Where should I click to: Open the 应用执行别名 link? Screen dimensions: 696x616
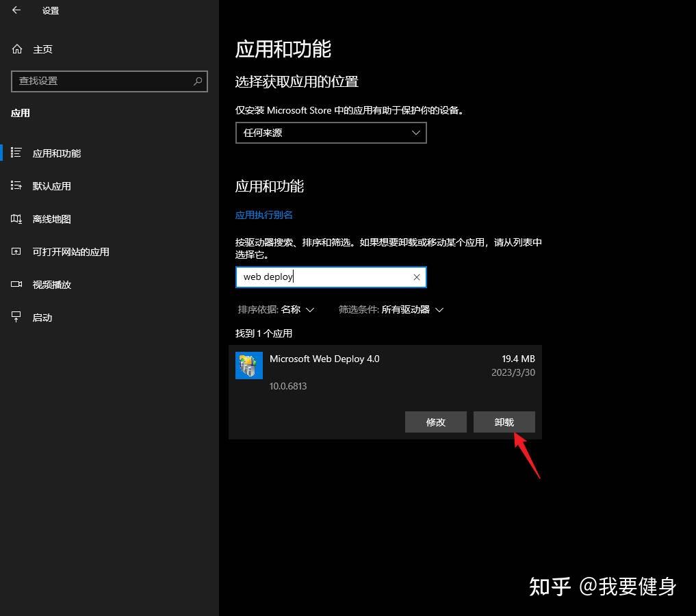pyautogui.click(x=264, y=214)
